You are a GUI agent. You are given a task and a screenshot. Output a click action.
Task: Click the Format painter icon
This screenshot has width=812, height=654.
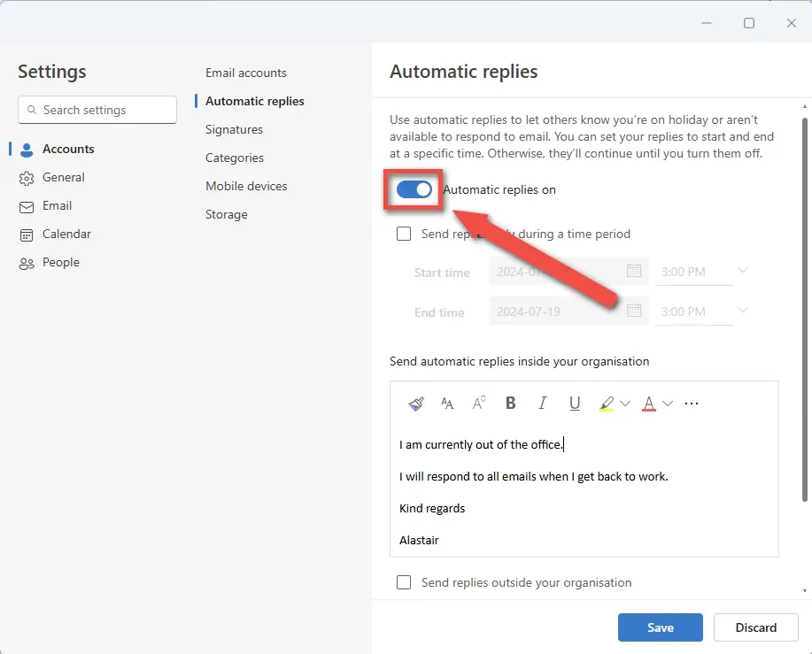(x=416, y=404)
